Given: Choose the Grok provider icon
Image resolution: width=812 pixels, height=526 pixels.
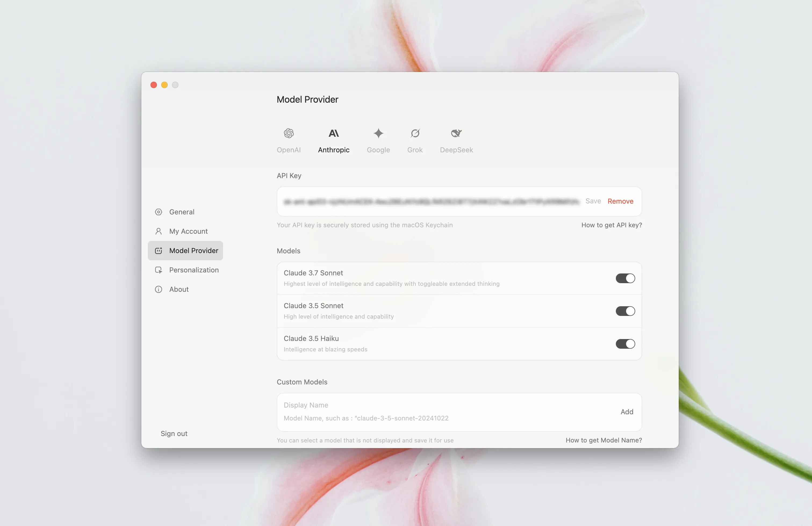Looking at the screenshot, I should [415, 133].
